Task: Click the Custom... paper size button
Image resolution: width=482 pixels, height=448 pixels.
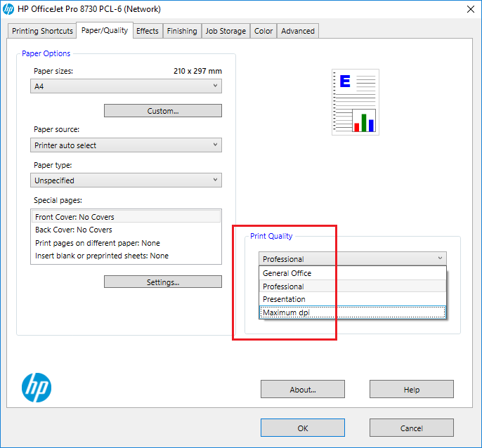Action: (x=163, y=111)
